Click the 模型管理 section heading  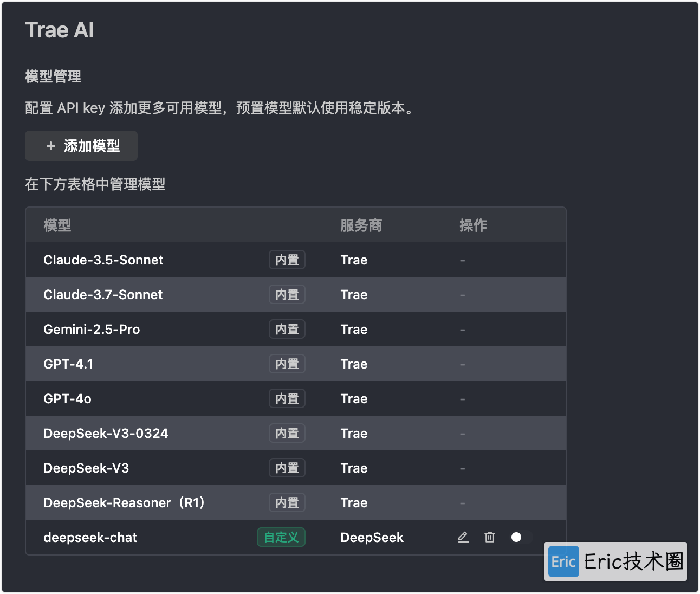coord(53,76)
